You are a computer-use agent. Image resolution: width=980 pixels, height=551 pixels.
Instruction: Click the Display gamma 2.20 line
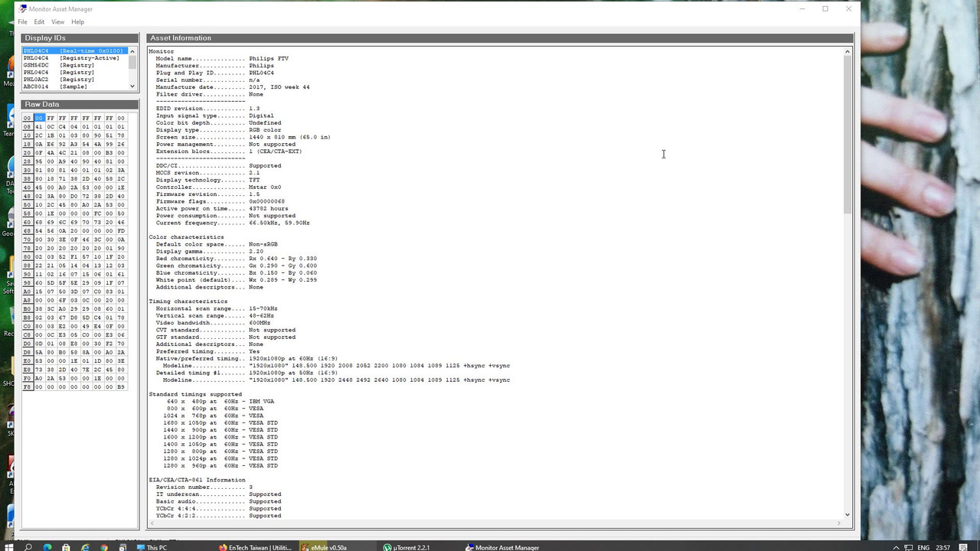[x=210, y=251]
